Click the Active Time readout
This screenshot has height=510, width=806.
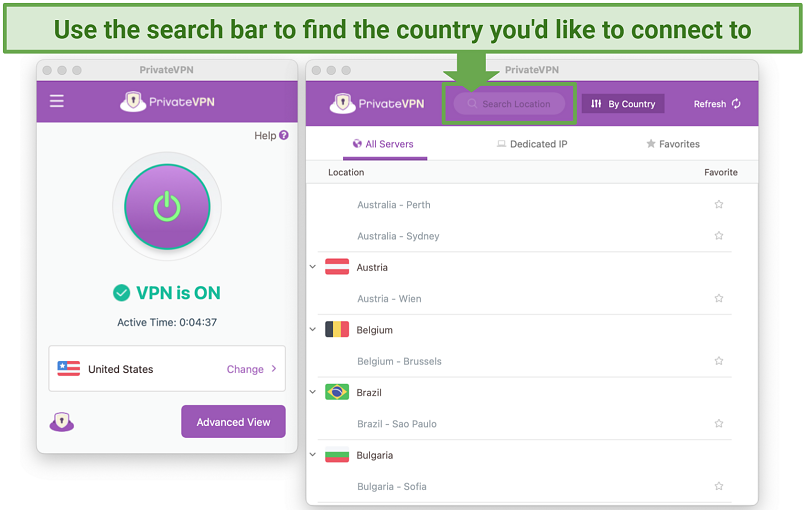[x=167, y=322]
